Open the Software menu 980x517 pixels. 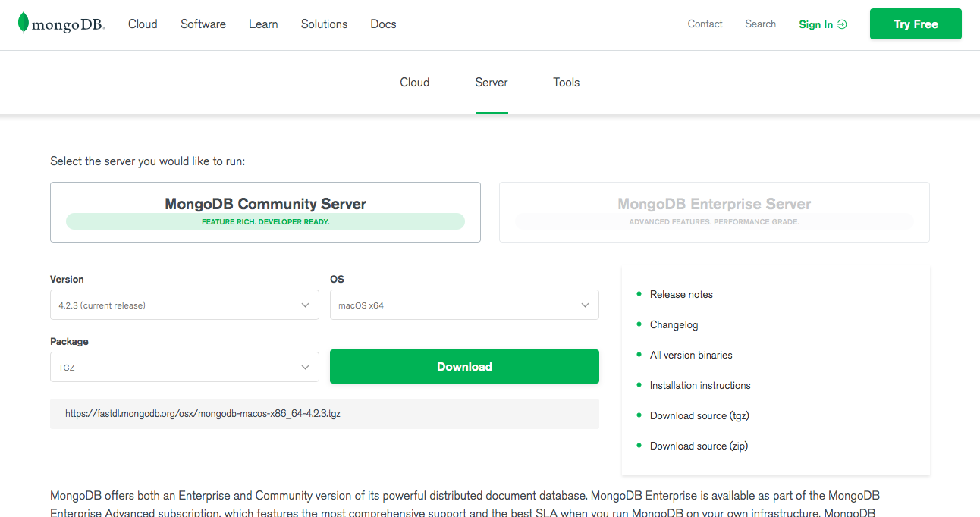[203, 24]
